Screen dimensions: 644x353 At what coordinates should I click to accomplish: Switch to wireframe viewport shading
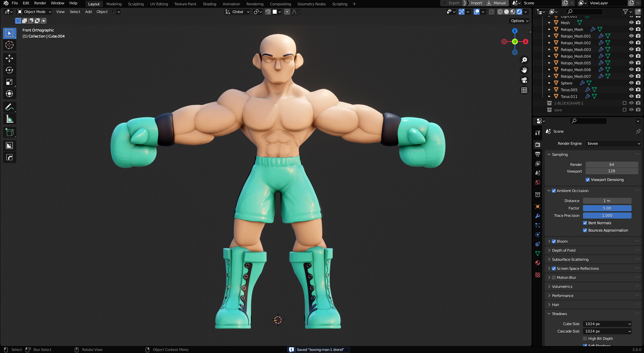[x=500, y=12]
